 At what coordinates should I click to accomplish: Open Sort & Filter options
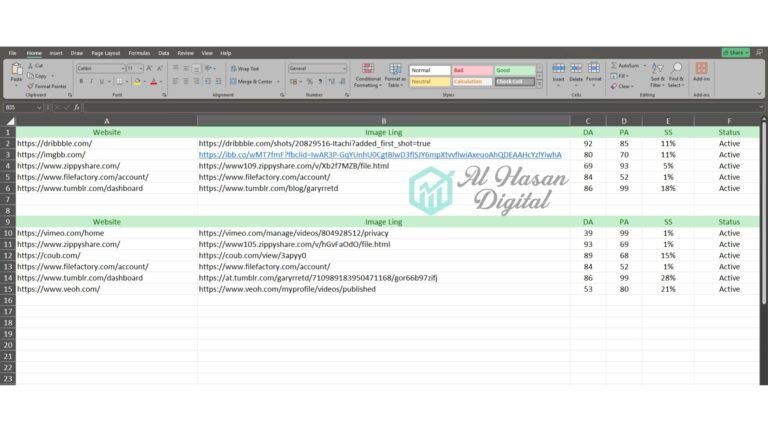tap(657, 73)
